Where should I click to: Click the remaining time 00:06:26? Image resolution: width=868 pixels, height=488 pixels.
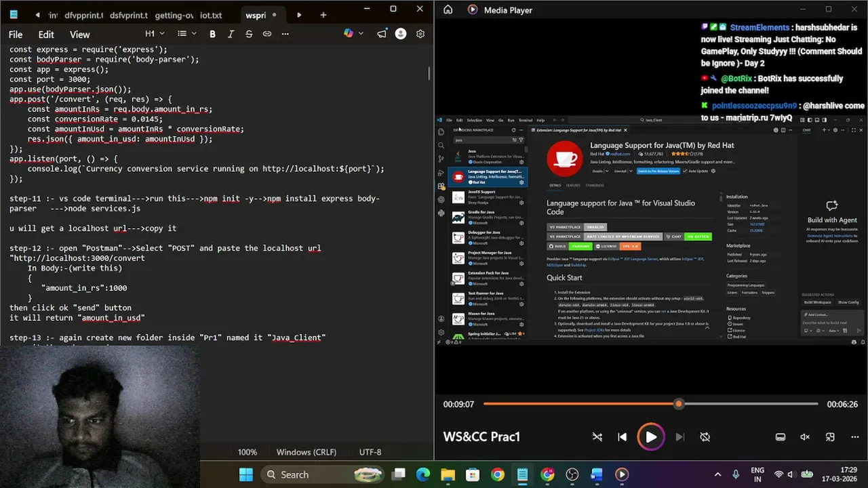(x=842, y=404)
